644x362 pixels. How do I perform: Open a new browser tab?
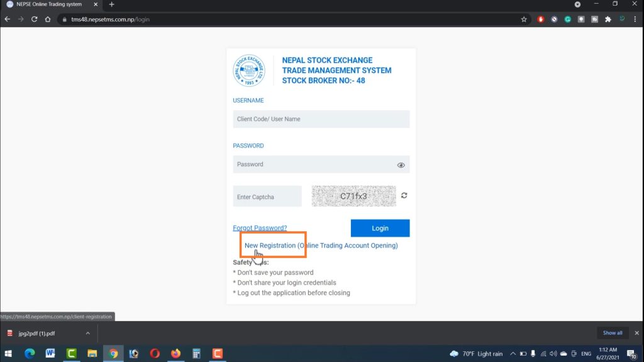click(x=112, y=4)
